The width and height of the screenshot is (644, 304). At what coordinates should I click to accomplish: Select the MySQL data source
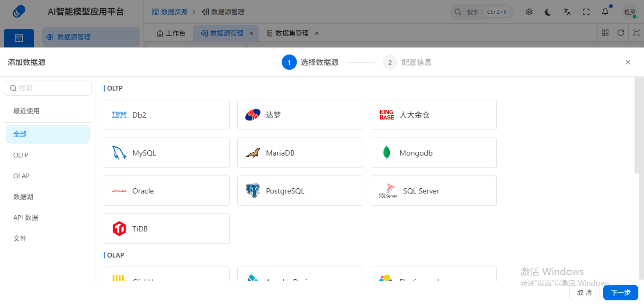coord(167,153)
